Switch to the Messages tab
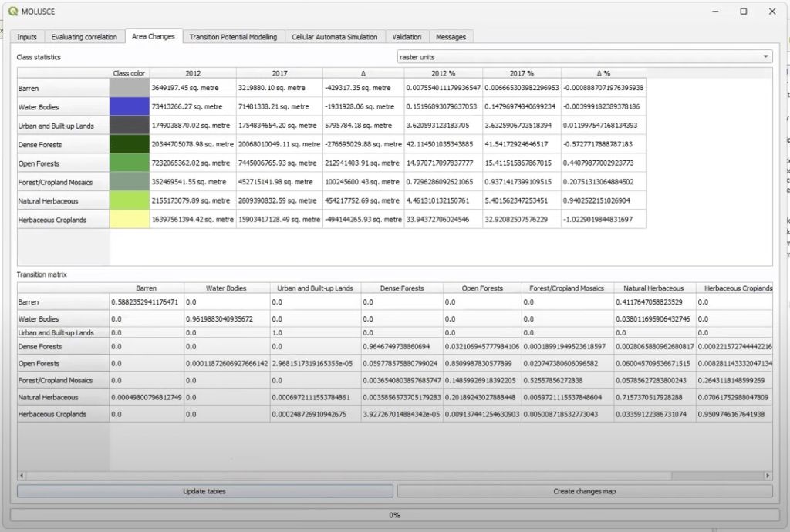 pos(451,37)
